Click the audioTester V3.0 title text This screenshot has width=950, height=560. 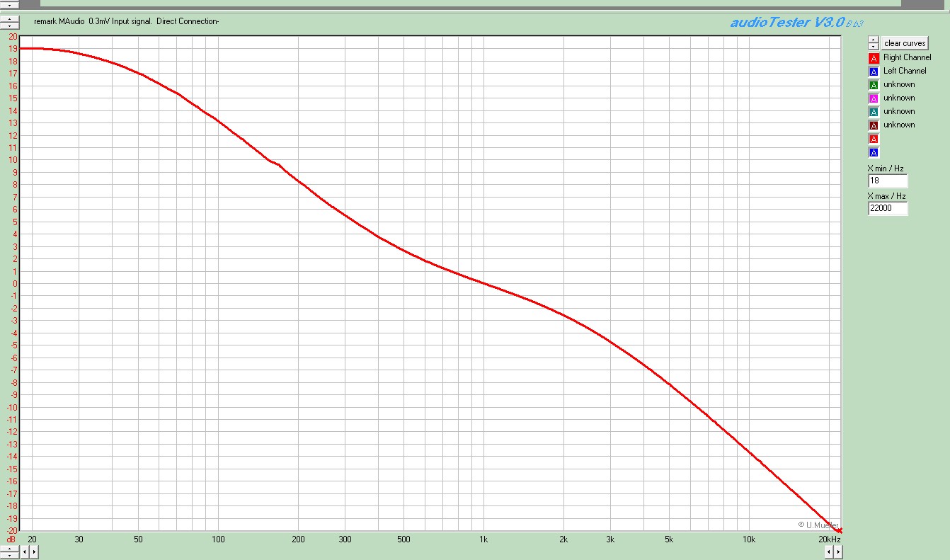[x=787, y=23]
